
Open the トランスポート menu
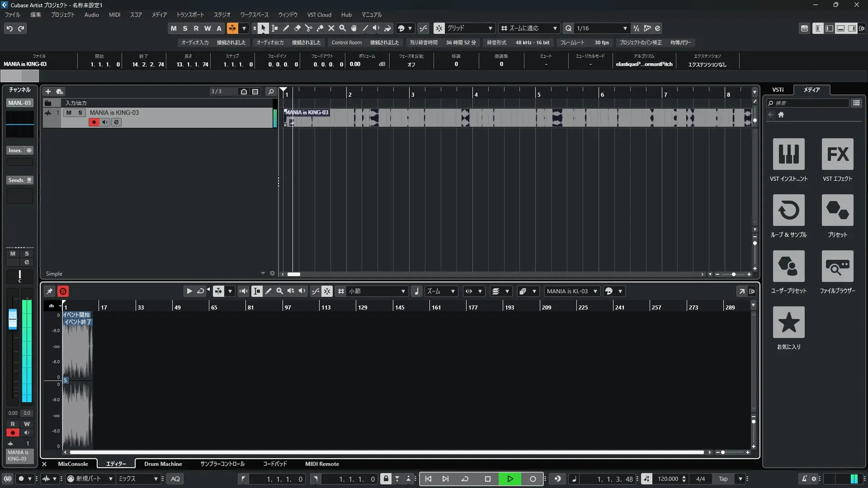(x=190, y=15)
